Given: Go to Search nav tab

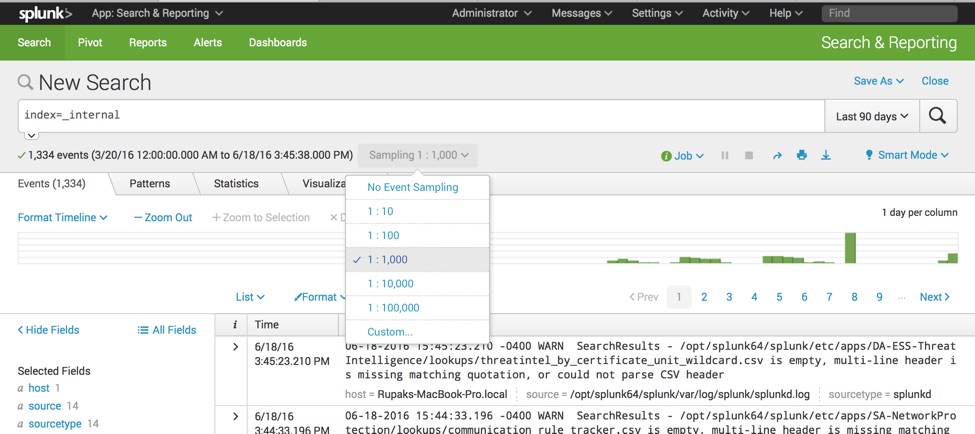Looking at the screenshot, I should pyautogui.click(x=34, y=42).
